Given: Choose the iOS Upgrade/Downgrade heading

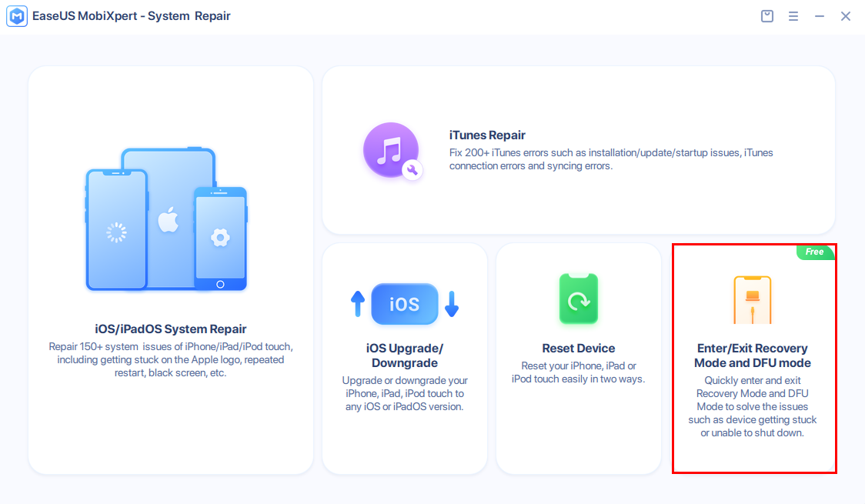Looking at the screenshot, I should click(404, 355).
